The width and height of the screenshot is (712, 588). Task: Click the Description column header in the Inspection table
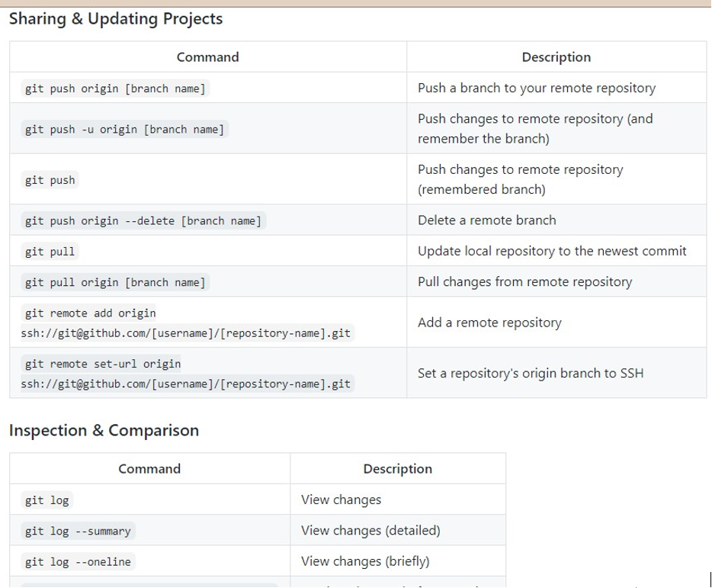(397, 469)
